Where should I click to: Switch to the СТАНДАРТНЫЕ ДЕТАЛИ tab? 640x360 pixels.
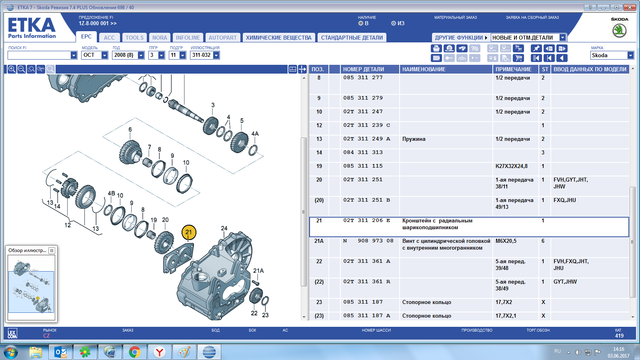[352, 38]
